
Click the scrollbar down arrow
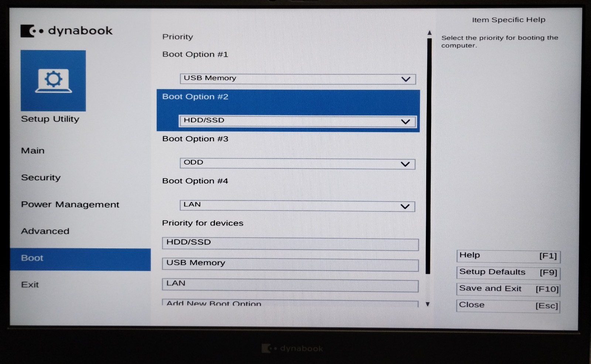[428, 304]
